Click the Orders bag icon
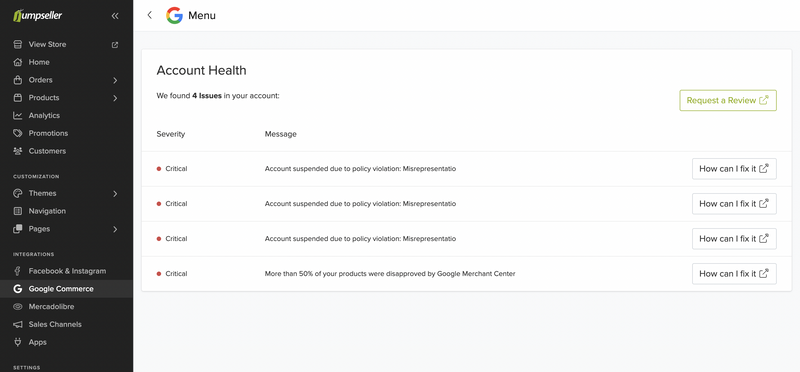Screen dimensions: 800x372 pos(18,80)
